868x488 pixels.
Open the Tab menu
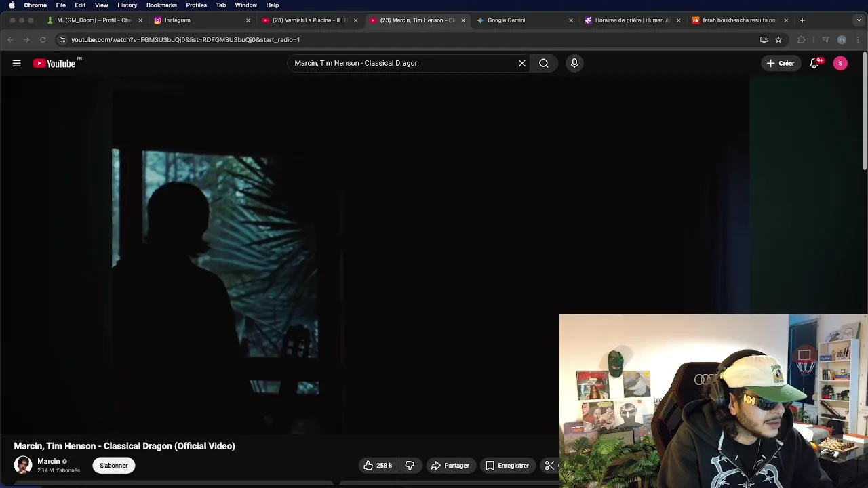(x=221, y=5)
